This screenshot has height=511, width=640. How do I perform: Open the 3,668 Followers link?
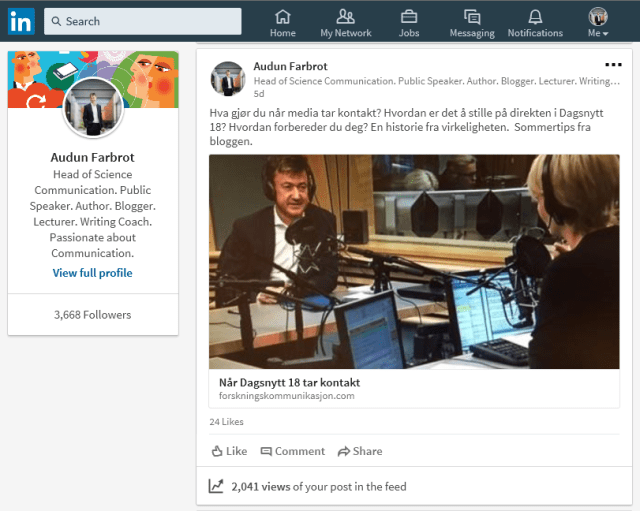[x=93, y=315]
